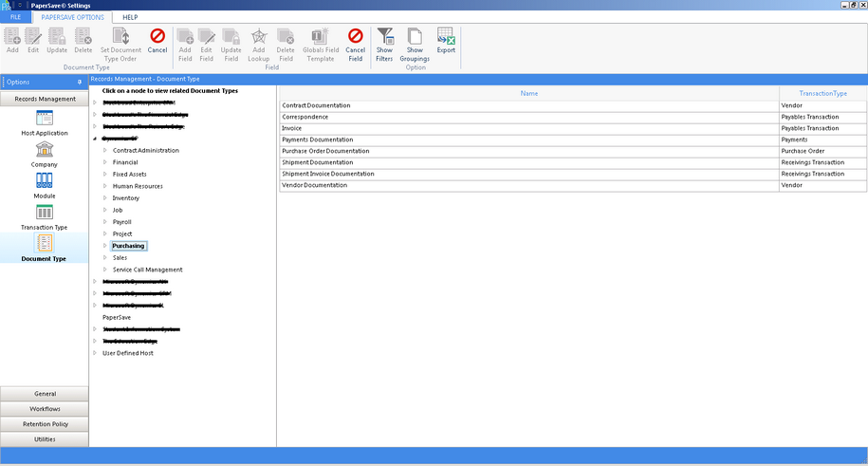Click the Purchase Order transaction type cell
The width and height of the screenshot is (868, 466).
(822, 151)
